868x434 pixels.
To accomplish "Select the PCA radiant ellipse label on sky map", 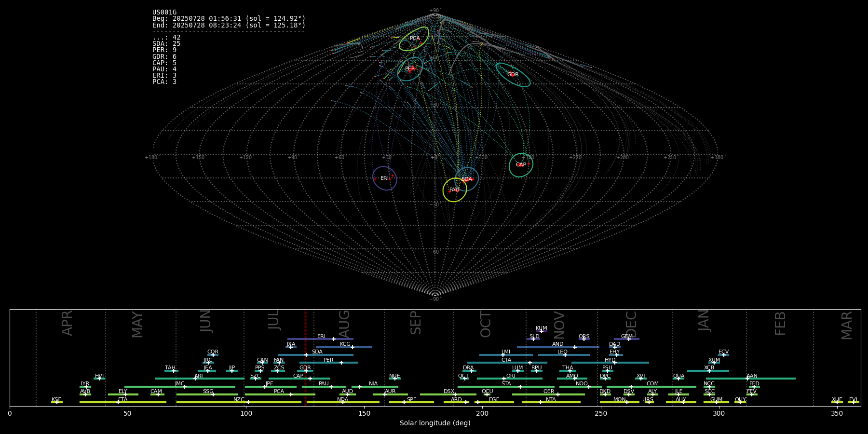I will [415, 39].
